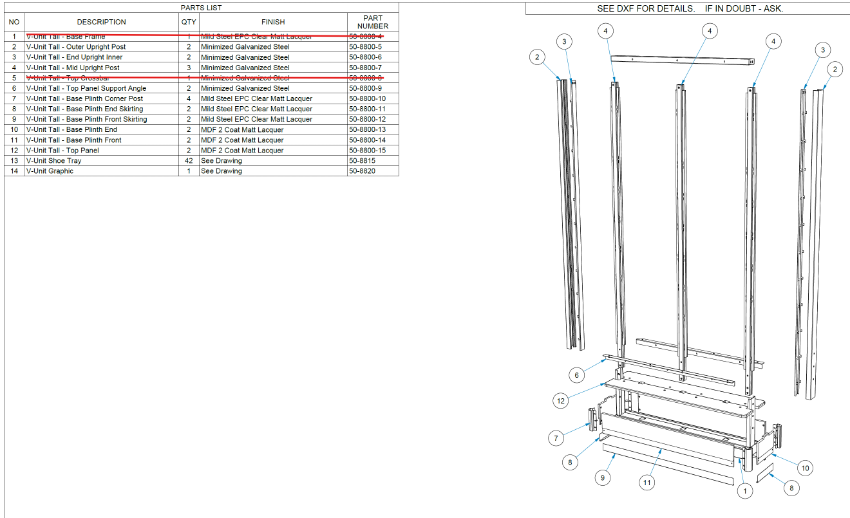Select the PART NUMBER column header
Image resolution: width=850 pixels, height=518 pixels.
[372, 22]
